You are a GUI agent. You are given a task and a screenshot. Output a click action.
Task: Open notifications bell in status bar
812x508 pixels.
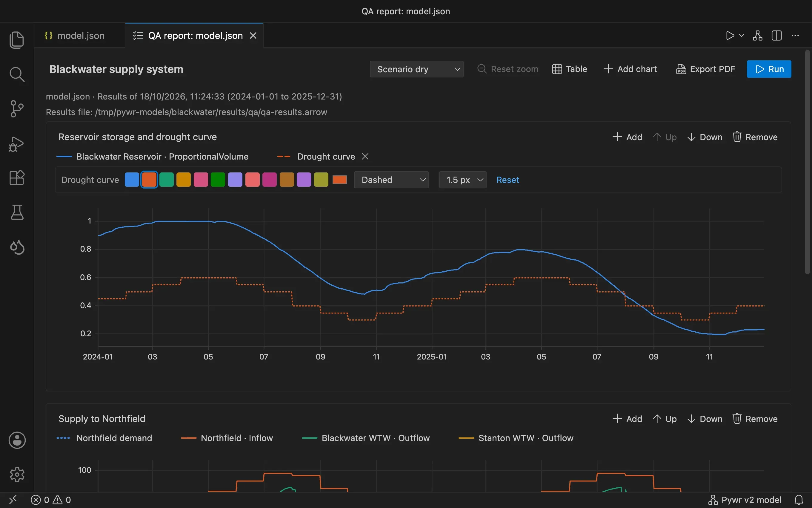(799, 500)
